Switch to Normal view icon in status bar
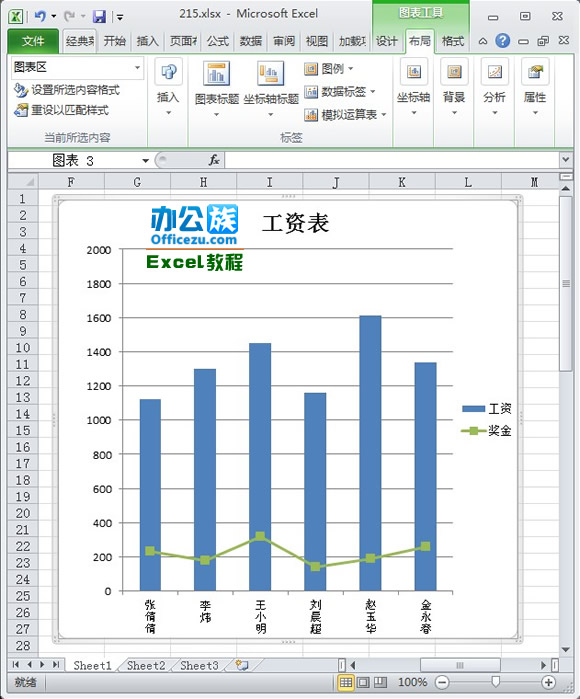Screen dimensions: 580x699 (x=346, y=682)
